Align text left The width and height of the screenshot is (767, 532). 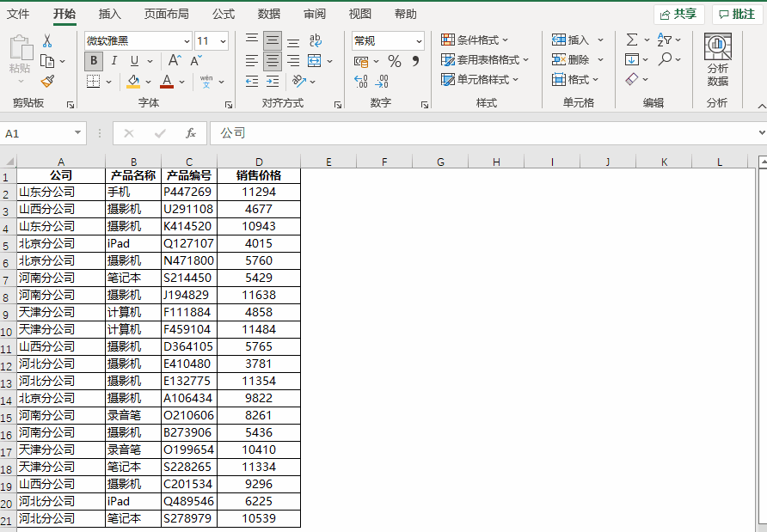click(x=252, y=61)
